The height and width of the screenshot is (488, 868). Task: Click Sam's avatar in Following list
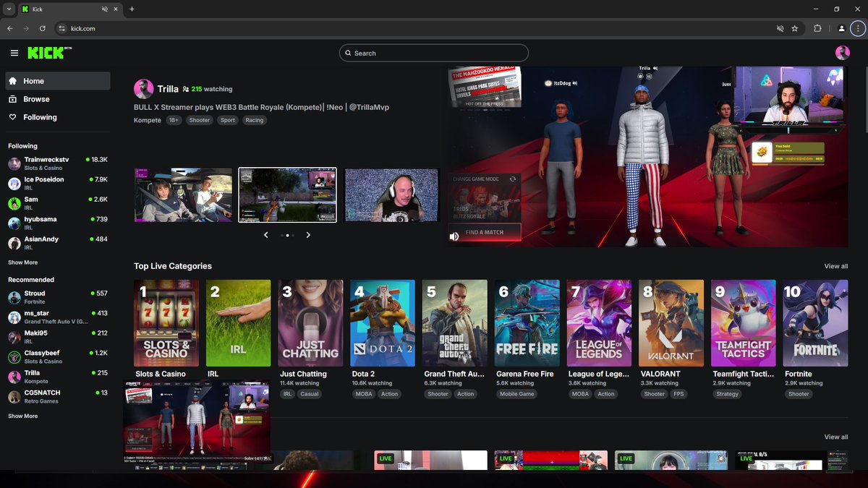pos(14,204)
